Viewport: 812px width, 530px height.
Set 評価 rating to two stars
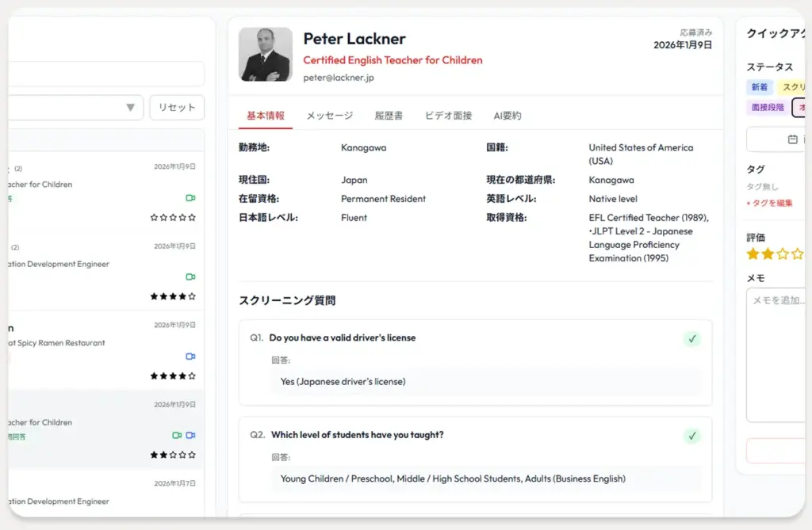tap(768, 254)
